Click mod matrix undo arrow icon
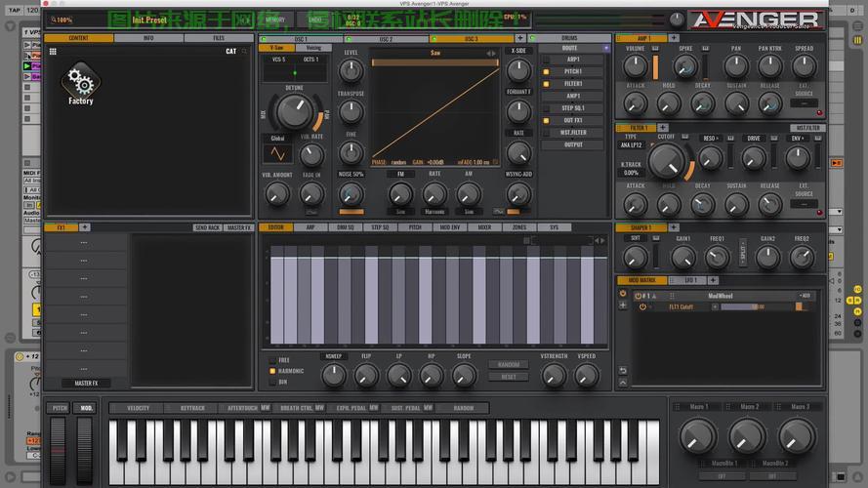Screen dimensions: 868x488 point(623,370)
